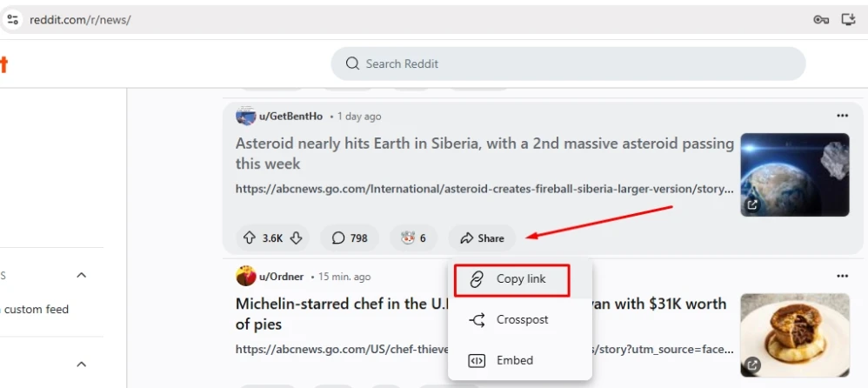Open comments showing 798 on asteroid post
This screenshot has width=868, height=388.
(x=349, y=237)
